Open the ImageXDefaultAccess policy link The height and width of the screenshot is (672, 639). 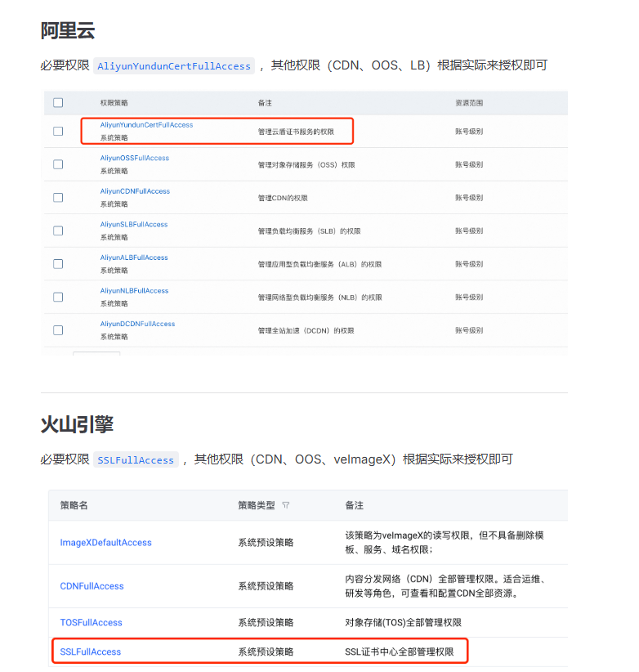coord(105,543)
